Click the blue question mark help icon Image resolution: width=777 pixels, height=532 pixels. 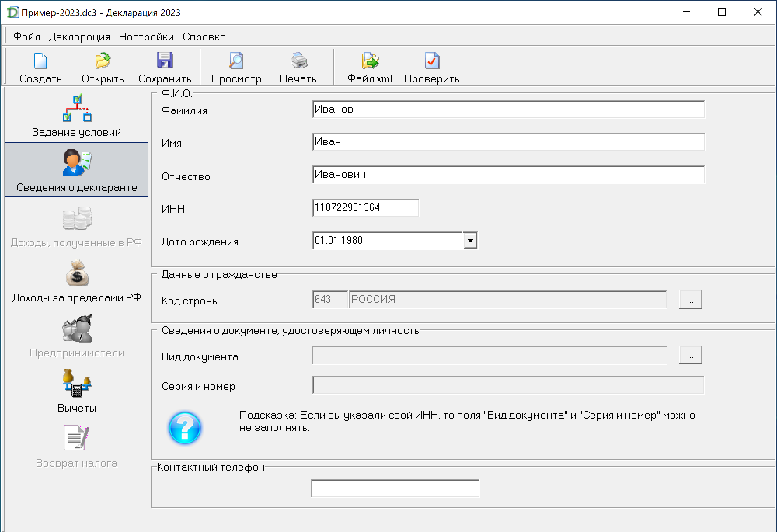pyautogui.click(x=185, y=428)
